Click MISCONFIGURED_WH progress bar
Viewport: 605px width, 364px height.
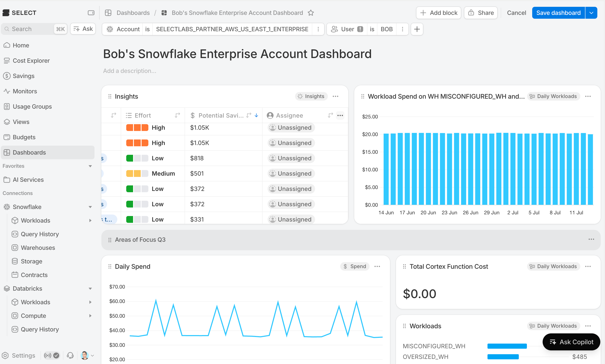click(507, 346)
